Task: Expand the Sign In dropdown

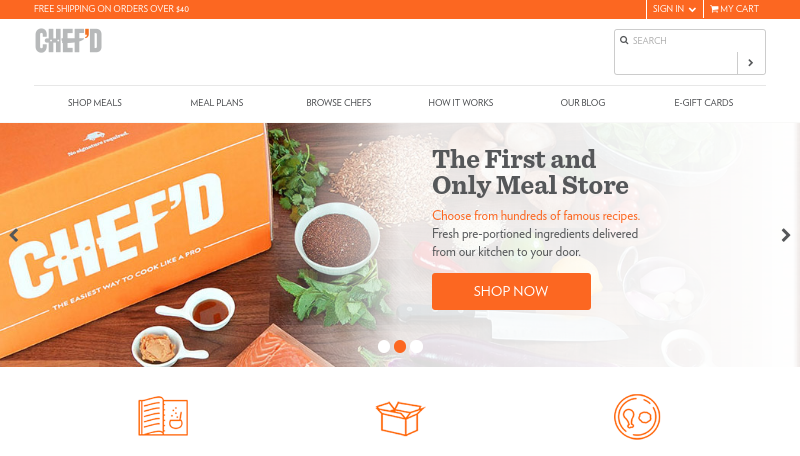Action: 674,9
